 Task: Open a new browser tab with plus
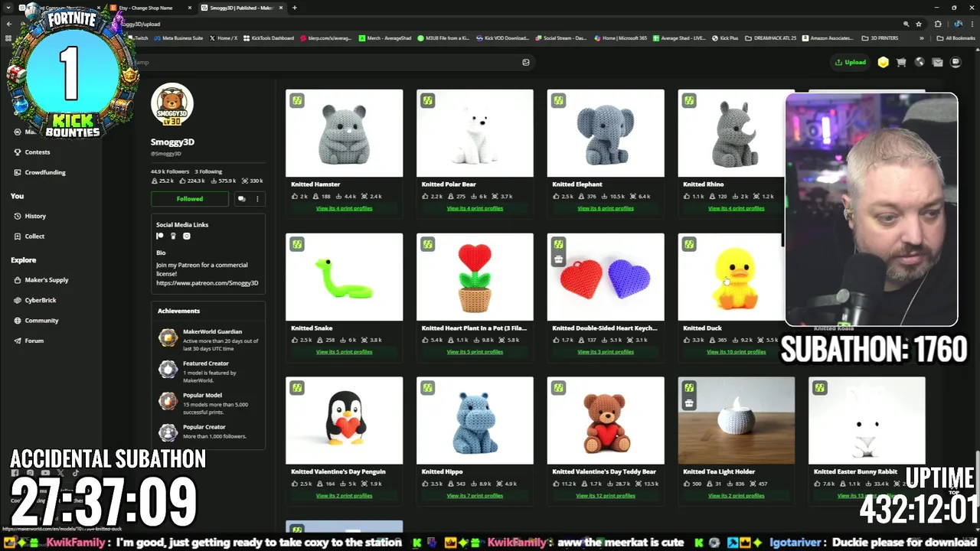pos(294,8)
